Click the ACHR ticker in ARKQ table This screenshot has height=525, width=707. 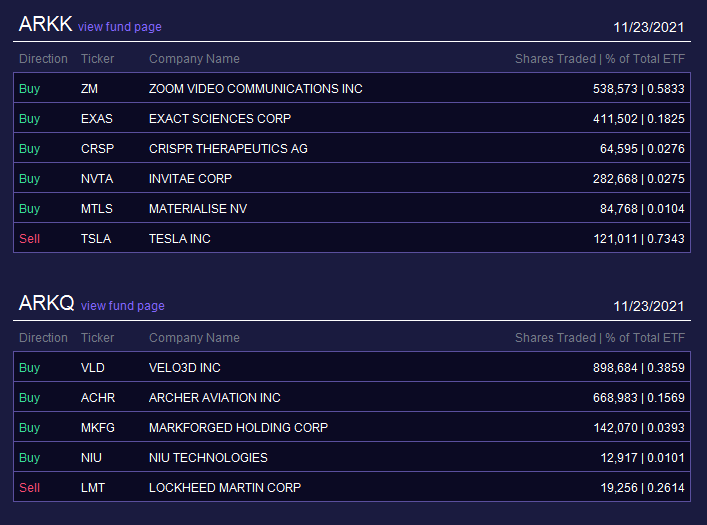click(98, 398)
